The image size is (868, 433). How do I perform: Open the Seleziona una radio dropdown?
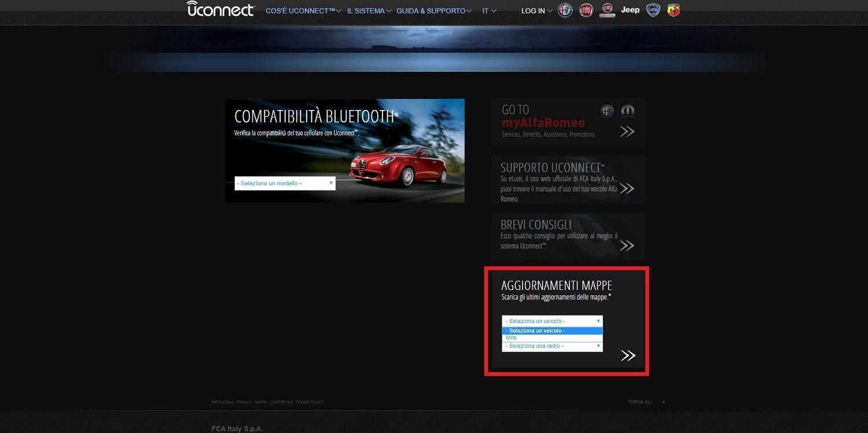[552, 346]
